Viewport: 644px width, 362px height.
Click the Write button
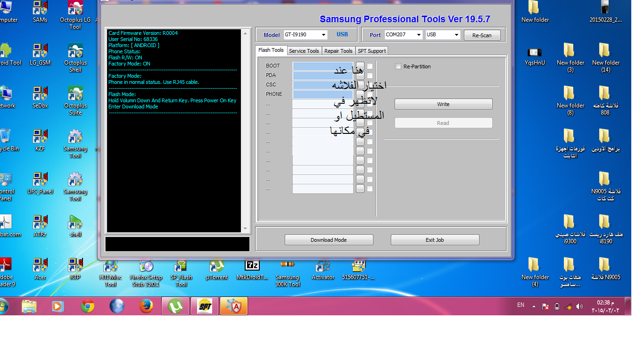[x=443, y=104]
